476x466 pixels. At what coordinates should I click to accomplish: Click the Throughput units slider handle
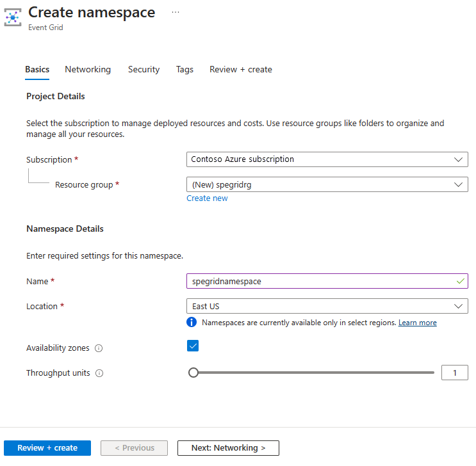tap(193, 373)
